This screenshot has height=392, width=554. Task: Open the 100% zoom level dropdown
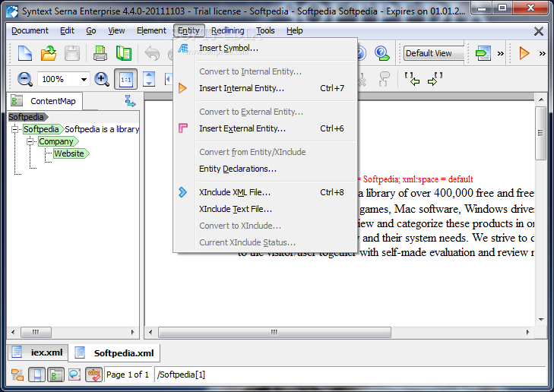[84, 79]
